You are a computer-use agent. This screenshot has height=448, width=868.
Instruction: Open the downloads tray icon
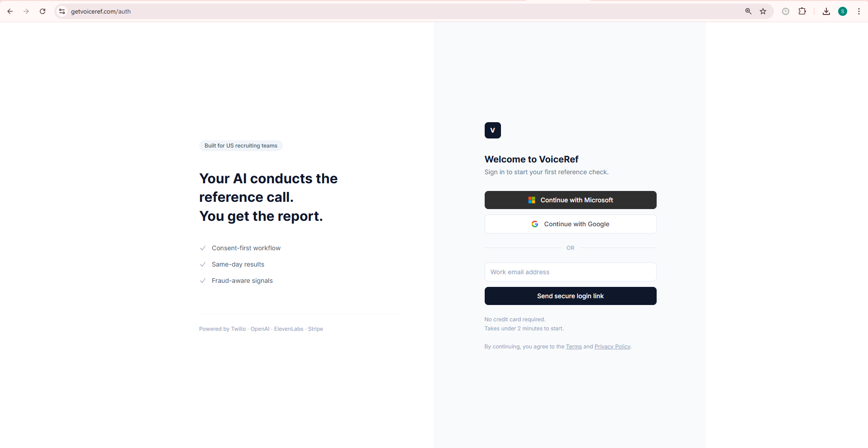(826, 11)
